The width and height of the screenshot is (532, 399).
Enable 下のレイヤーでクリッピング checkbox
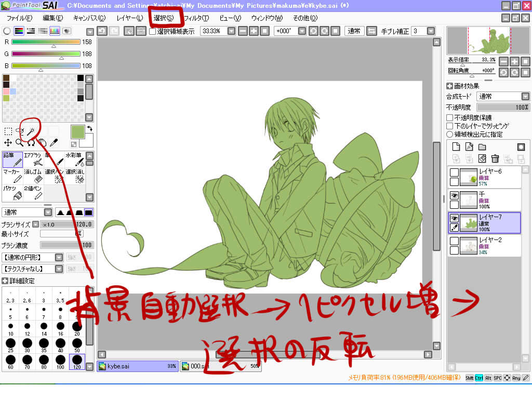(x=449, y=126)
